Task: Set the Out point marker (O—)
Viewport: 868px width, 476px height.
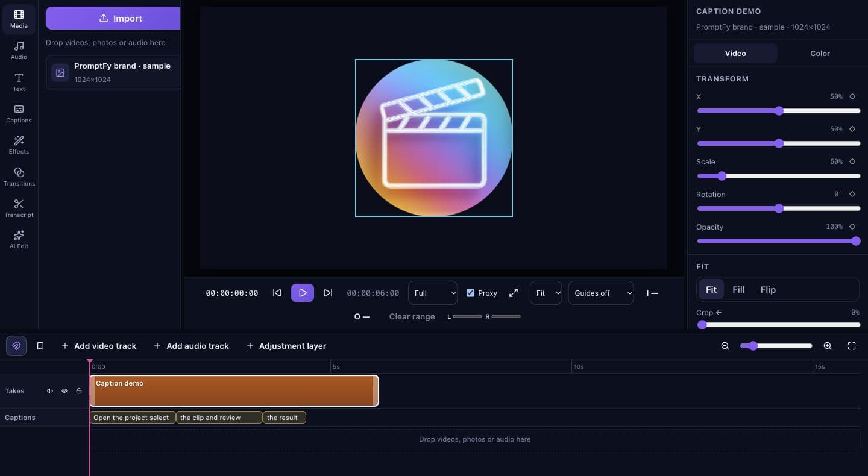Action: click(362, 316)
